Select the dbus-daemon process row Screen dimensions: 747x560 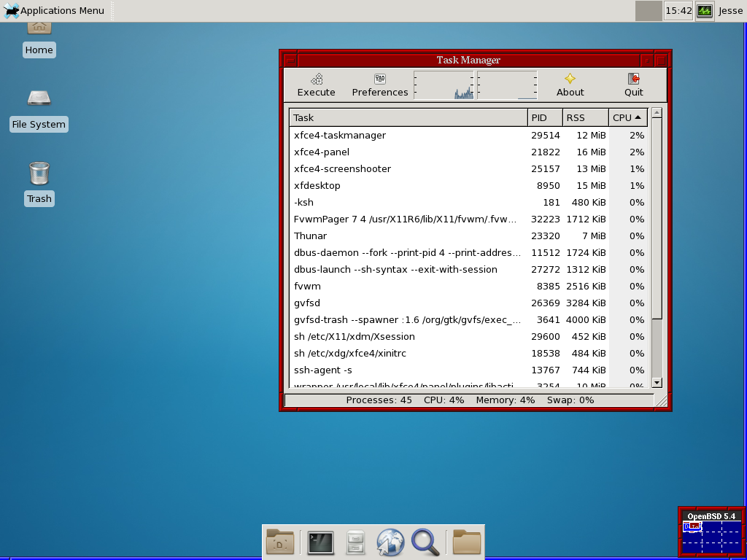[468, 252]
